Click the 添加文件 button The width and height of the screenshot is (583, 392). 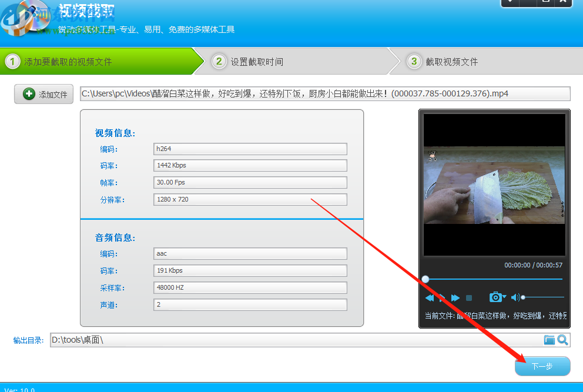[x=43, y=94]
